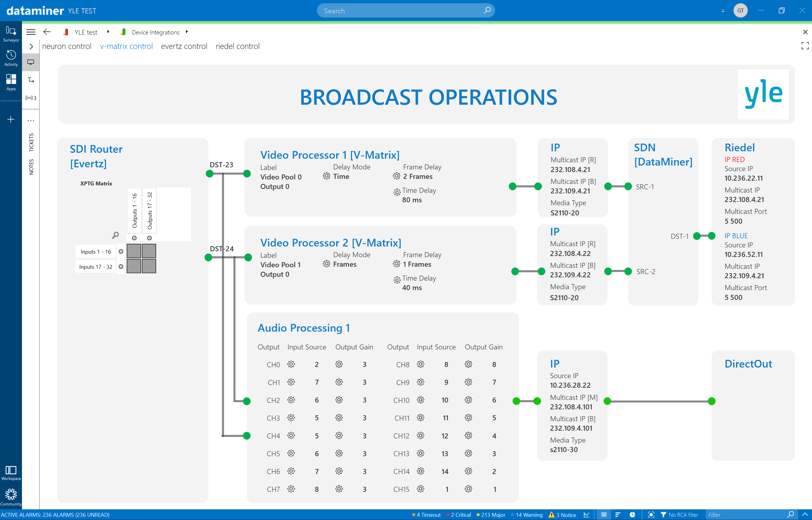Edit CH0 Input Source gear icon
Screen dimensions: 812x520
tap(291, 364)
